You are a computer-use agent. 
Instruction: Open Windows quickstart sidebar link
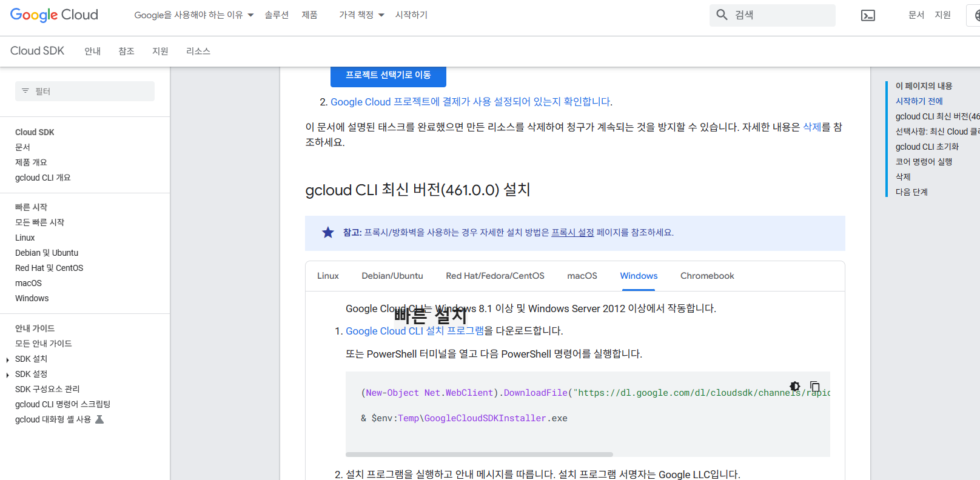32,298
